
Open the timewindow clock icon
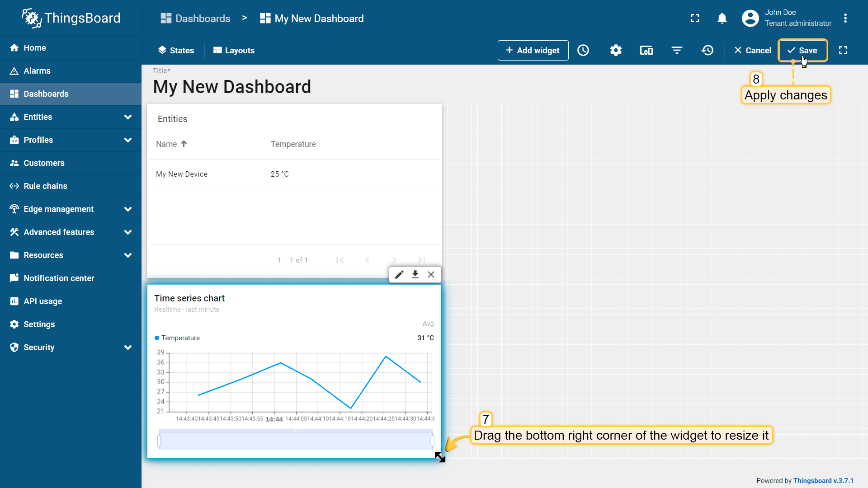coord(583,50)
